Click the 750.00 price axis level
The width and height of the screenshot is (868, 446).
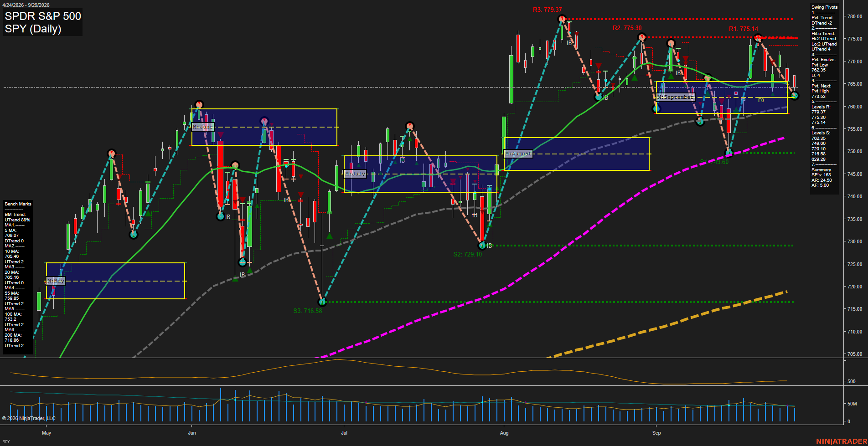pyautogui.click(x=855, y=151)
